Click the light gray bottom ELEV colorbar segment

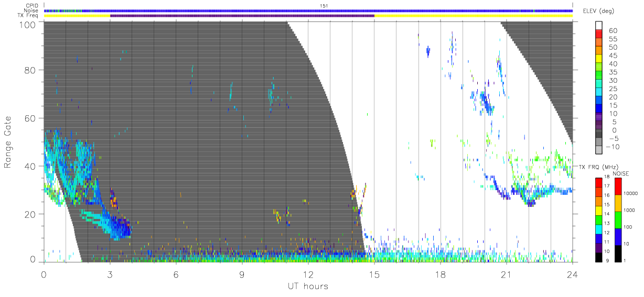click(599, 149)
